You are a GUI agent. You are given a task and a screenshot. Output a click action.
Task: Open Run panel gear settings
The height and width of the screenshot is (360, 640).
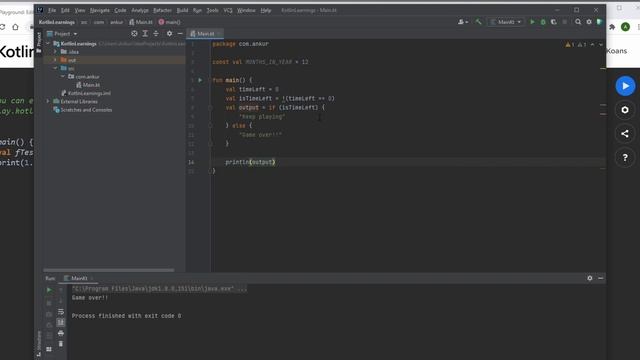coord(590,278)
